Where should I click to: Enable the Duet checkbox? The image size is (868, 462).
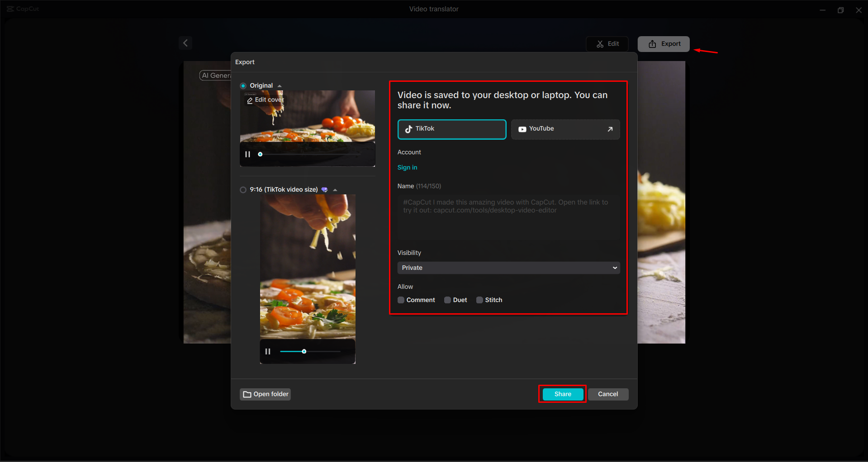(447, 300)
